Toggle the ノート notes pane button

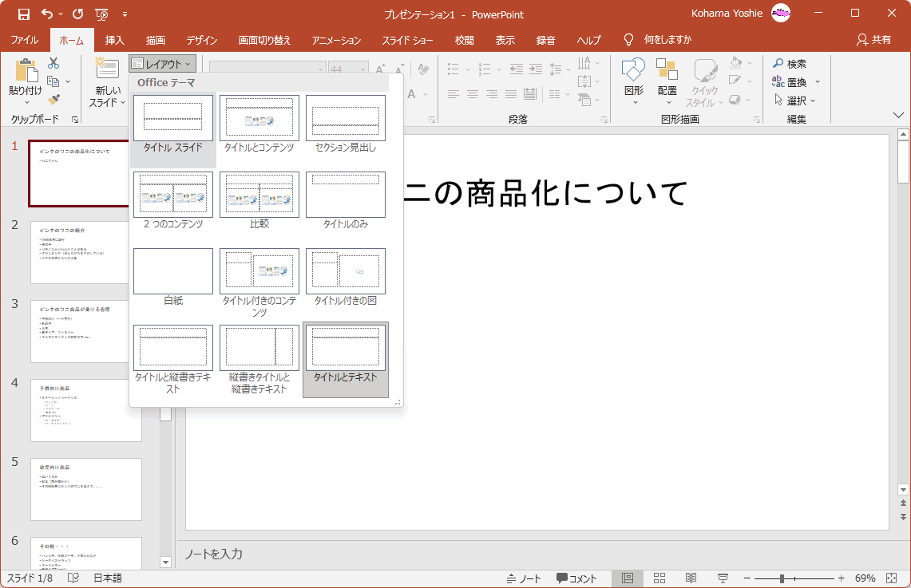pyautogui.click(x=524, y=578)
